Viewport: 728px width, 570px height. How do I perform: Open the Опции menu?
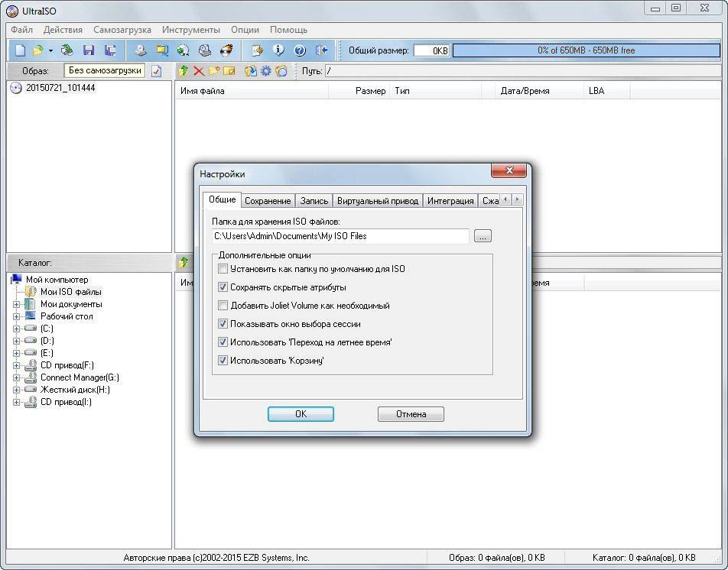click(x=245, y=30)
